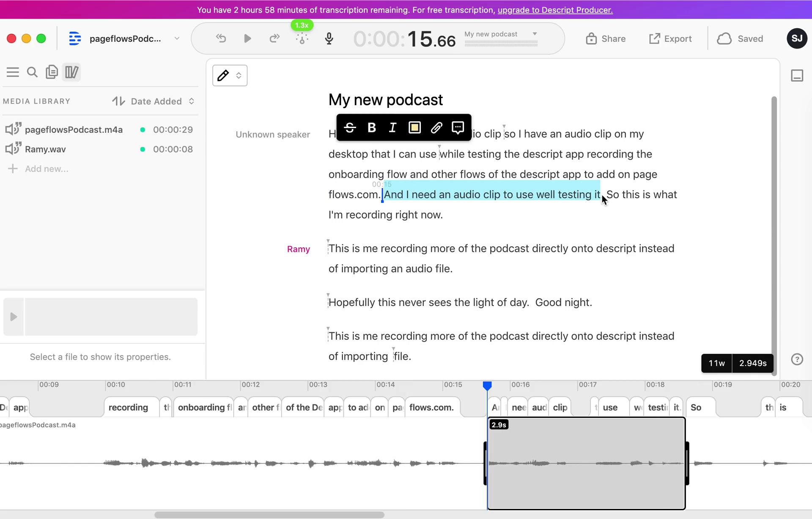Click the 00:12 timeline ruler mark
This screenshot has height=519, width=812.
[x=250, y=385]
